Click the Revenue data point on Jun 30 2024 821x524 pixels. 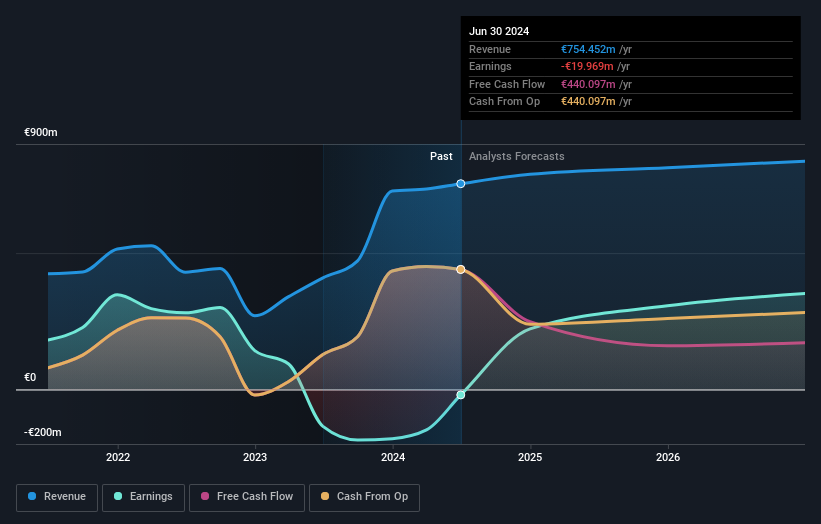pos(461,184)
